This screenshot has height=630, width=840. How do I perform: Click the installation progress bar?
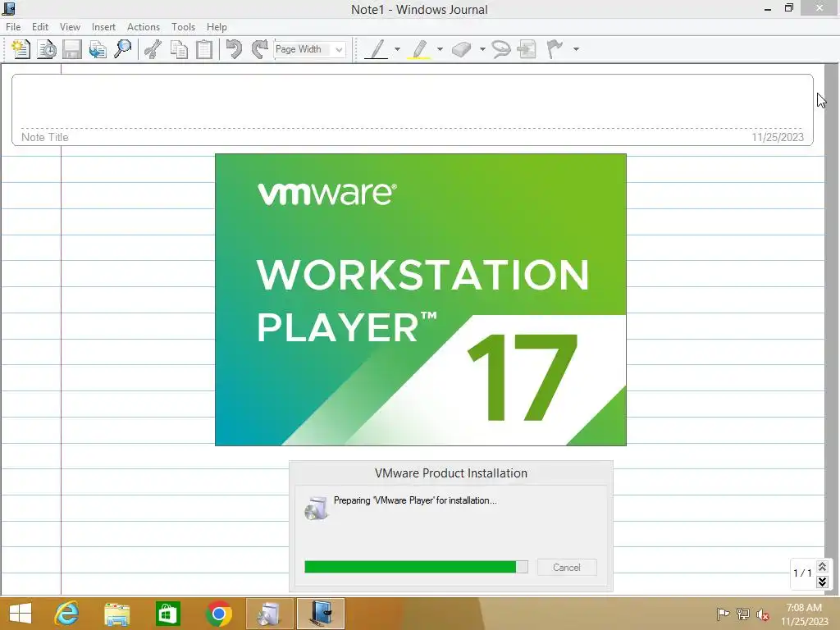tap(416, 567)
